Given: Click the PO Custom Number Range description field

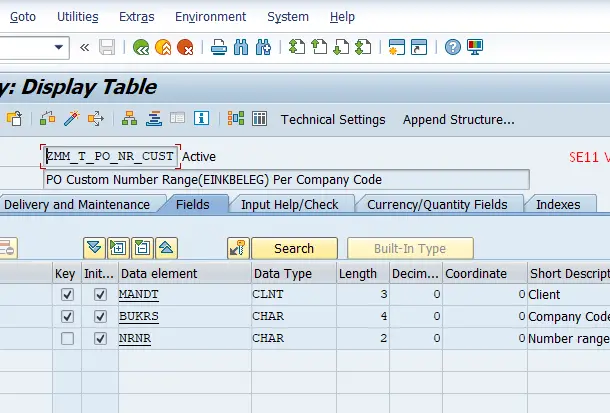Looking at the screenshot, I should pyautogui.click(x=286, y=180).
